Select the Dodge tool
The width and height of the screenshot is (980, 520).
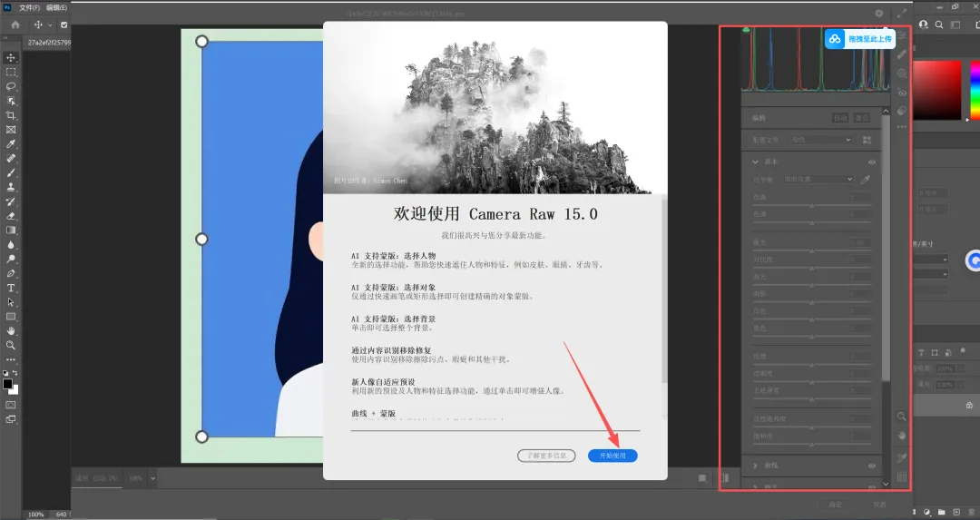click(11, 259)
